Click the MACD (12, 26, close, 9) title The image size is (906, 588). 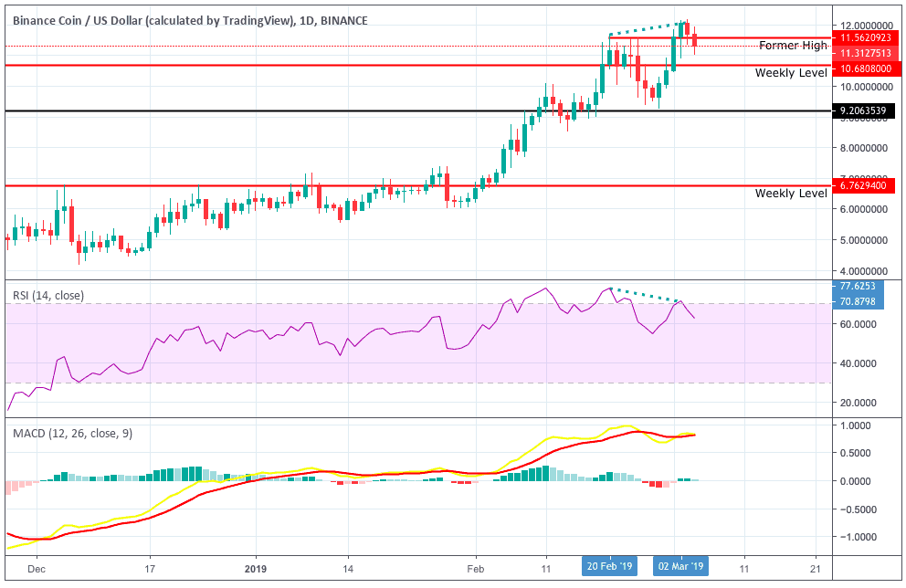pos(71,433)
